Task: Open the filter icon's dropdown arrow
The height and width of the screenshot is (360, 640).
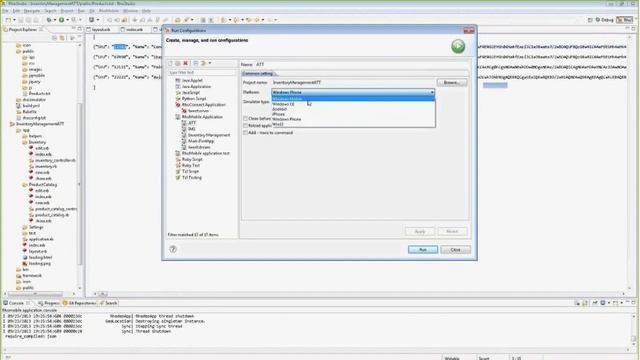Action: point(210,63)
